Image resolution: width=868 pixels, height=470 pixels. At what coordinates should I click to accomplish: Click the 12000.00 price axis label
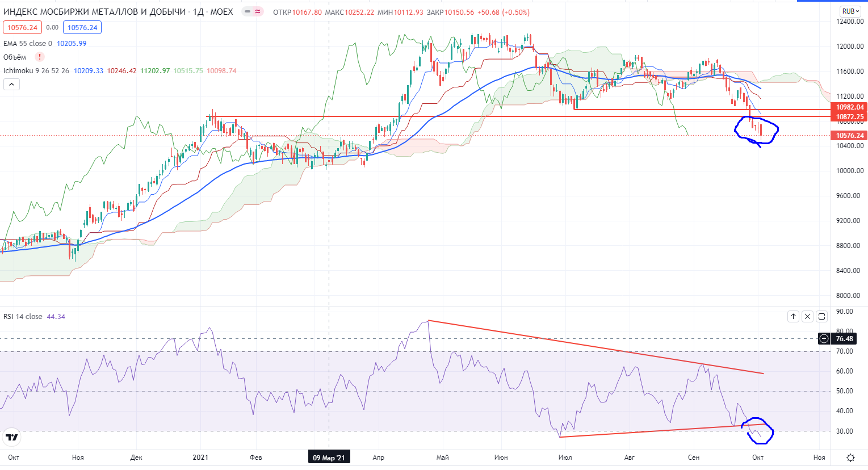point(850,47)
